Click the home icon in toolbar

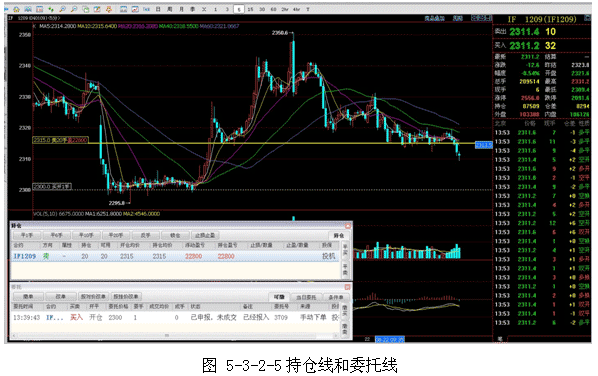point(16,9)
